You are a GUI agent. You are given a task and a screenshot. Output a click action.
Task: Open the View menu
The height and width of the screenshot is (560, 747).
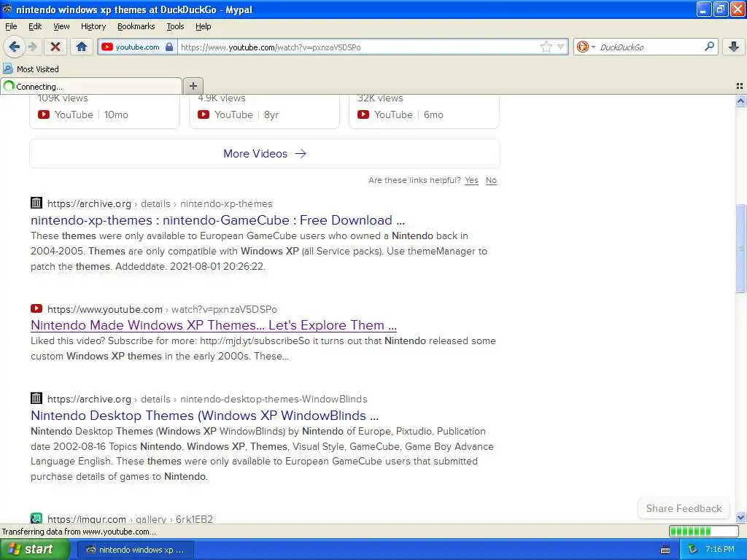pyautogui.click(x=61, y=26)
